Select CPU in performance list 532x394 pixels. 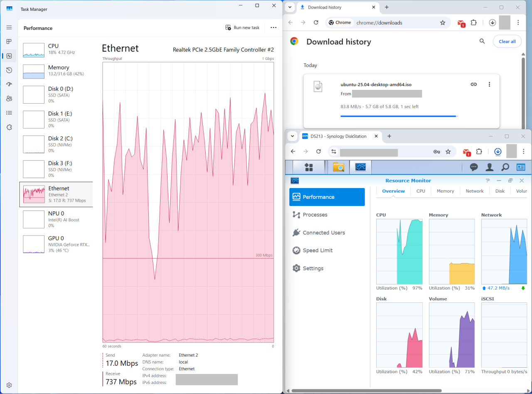coord(56,49)
